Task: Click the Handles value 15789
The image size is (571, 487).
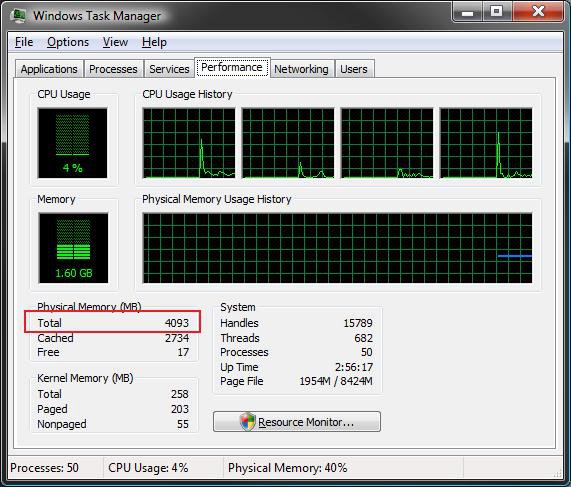Action: [x=358, y=323]
